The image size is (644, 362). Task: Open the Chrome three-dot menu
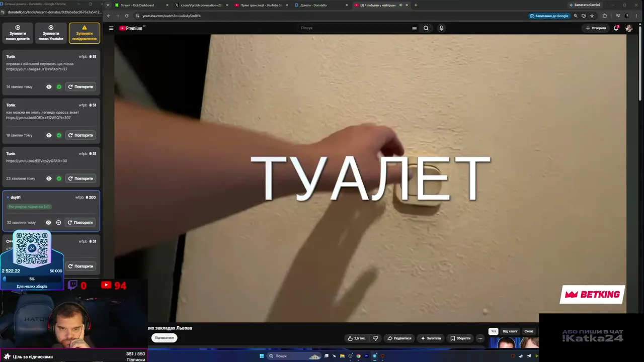635,16
